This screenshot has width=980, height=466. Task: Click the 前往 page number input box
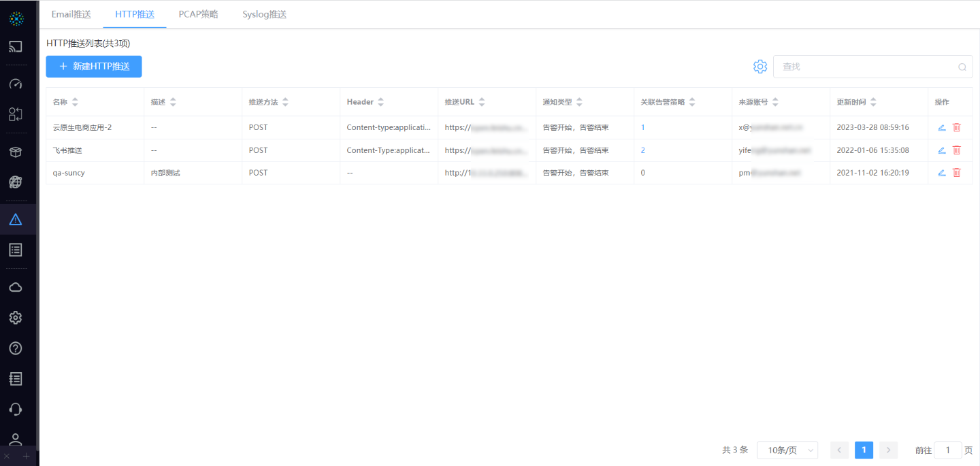click(x=948, y=450)
